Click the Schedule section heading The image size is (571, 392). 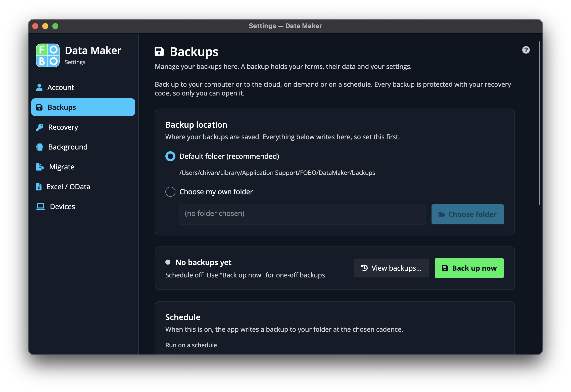point(183,317)
